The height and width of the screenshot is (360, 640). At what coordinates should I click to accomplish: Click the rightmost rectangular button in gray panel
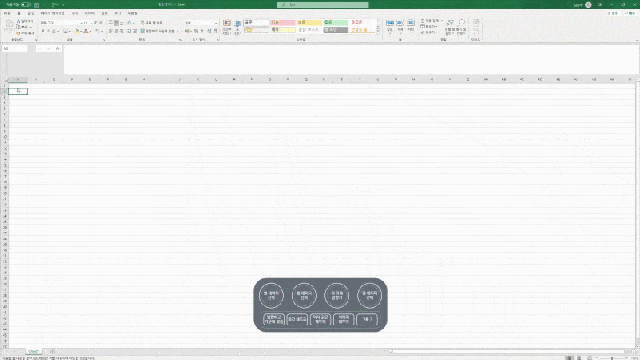(367, 319)
